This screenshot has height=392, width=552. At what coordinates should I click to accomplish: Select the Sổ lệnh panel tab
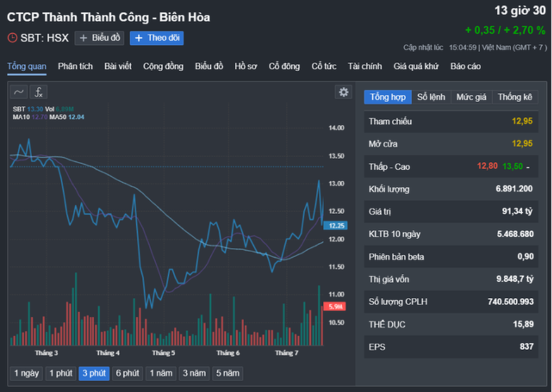[x=431, y=97]
